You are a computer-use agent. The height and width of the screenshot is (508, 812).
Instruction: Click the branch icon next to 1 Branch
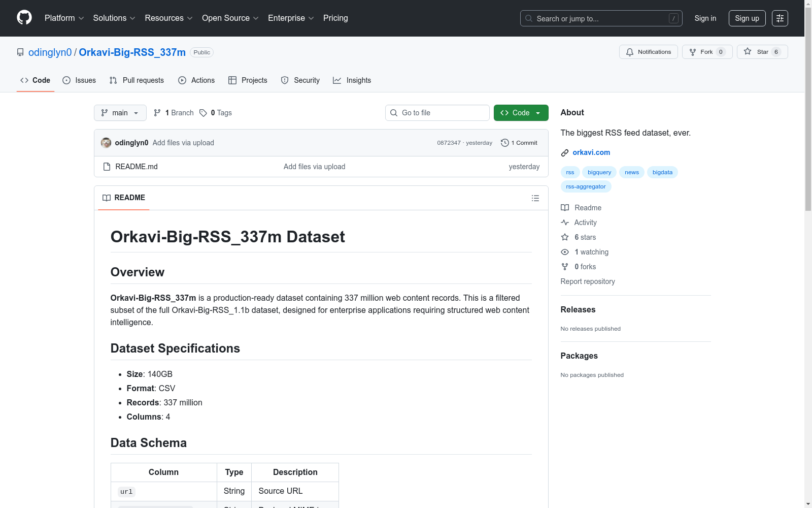[157, 113]
